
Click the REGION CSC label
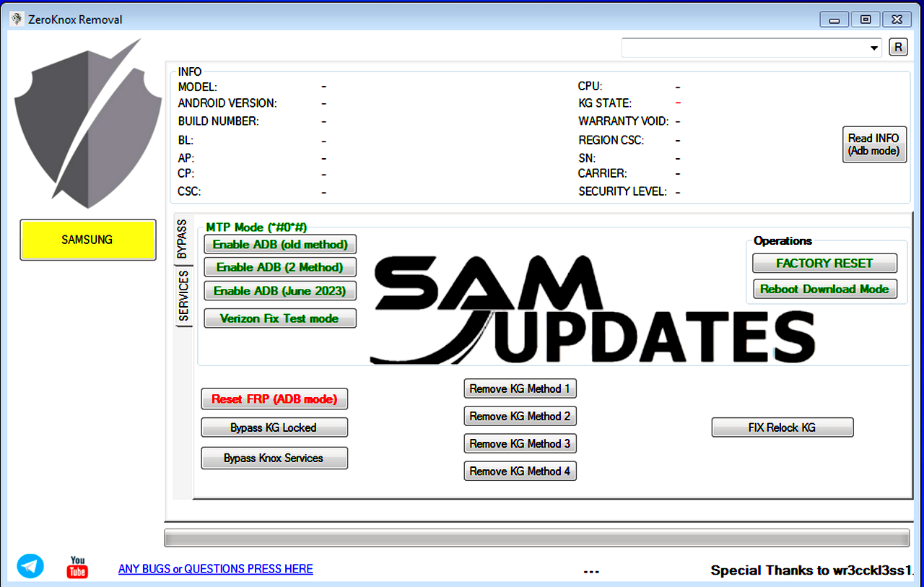tap(611, 140)
